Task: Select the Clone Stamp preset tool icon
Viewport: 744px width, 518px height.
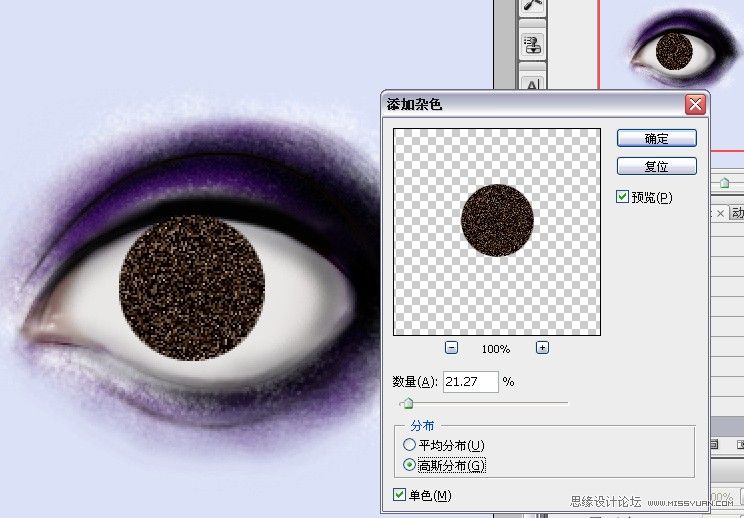Action: pos(532,45)
